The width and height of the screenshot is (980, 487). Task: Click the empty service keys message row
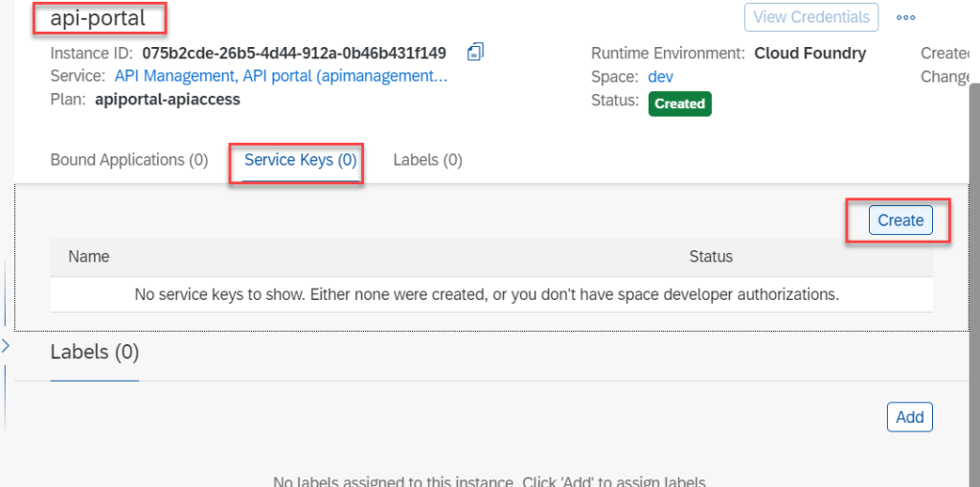pyautogui.click(x=487, y=294)
